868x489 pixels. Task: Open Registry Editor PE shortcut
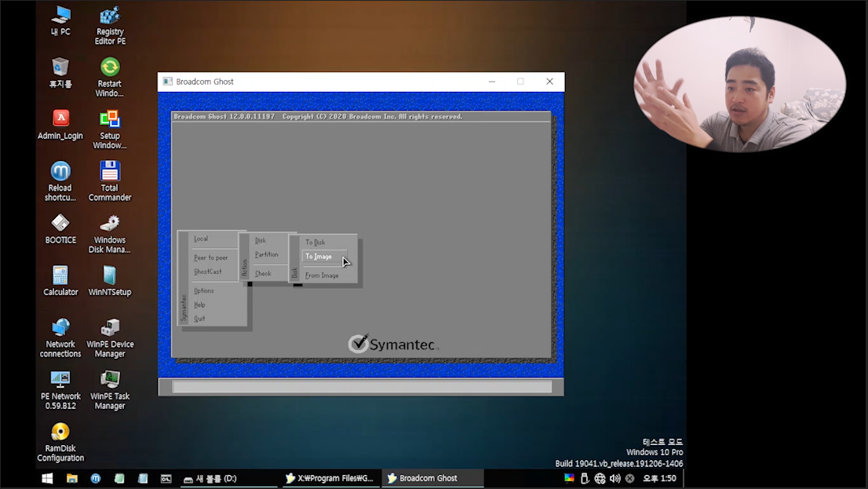[x=110, y=25]
